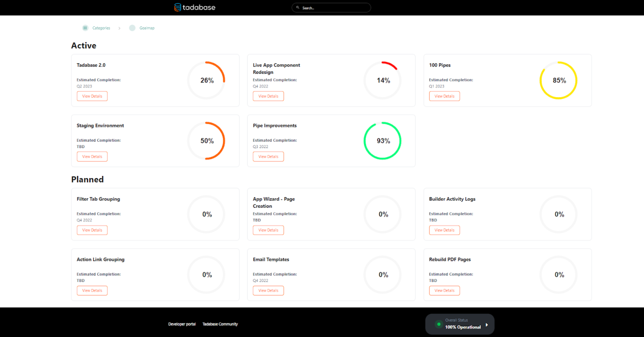Open Staging Environment View Details
Screen dimensions: 644x337
click(92, 157)
